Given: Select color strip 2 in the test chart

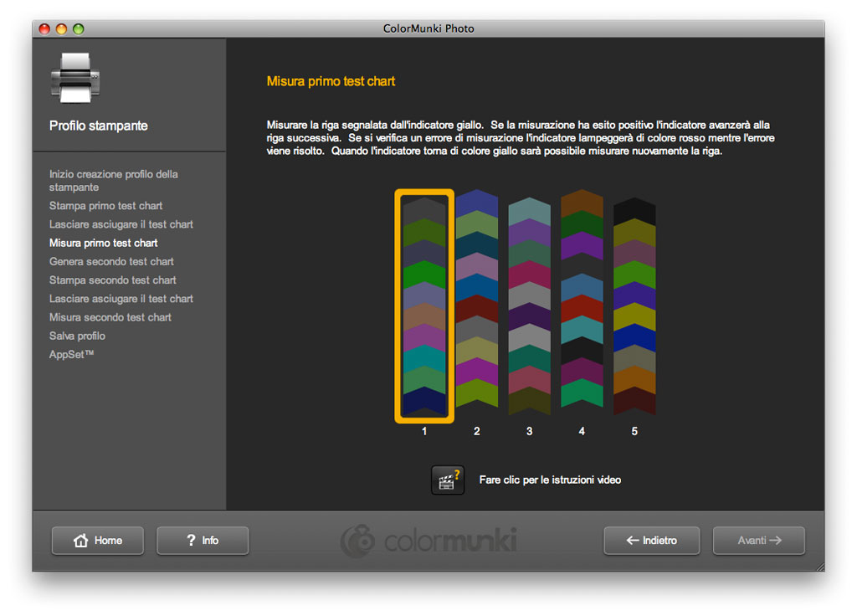Looking at the screenshot, I should [x=477, y=299].
